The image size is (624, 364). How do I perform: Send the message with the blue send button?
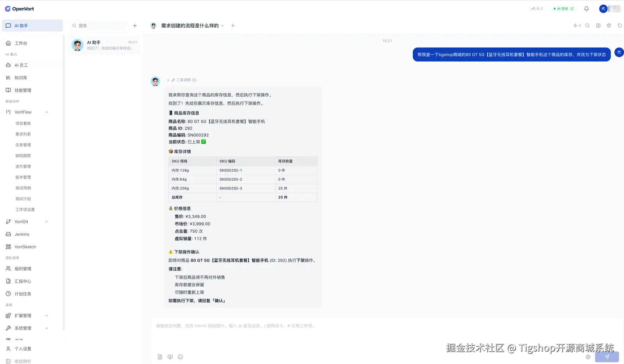(x=607, y=357)
